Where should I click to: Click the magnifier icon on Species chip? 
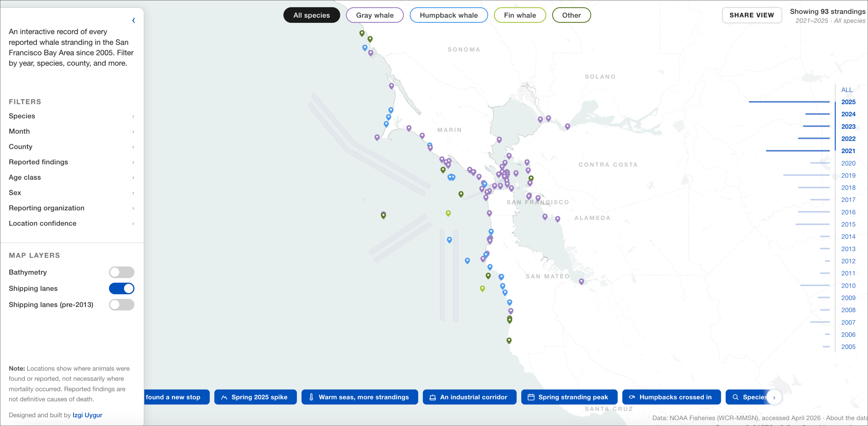pos(736,397)
